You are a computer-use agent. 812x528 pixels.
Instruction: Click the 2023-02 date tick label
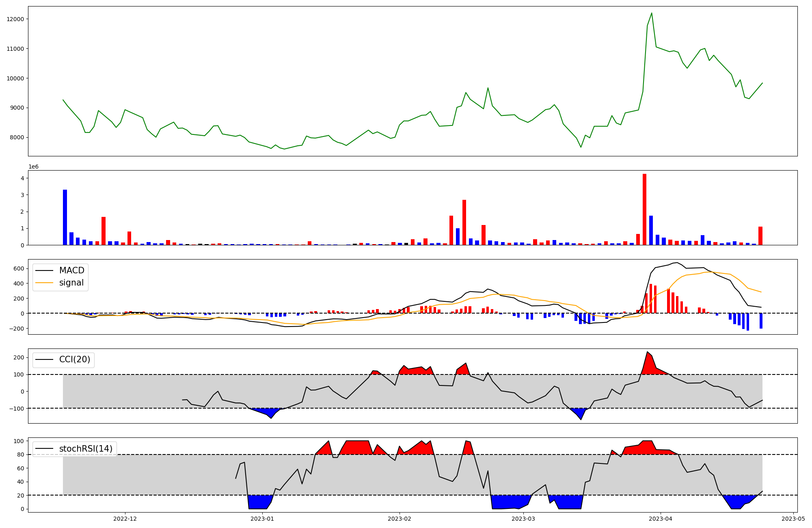pyautogui.click(x=400, y=519)
